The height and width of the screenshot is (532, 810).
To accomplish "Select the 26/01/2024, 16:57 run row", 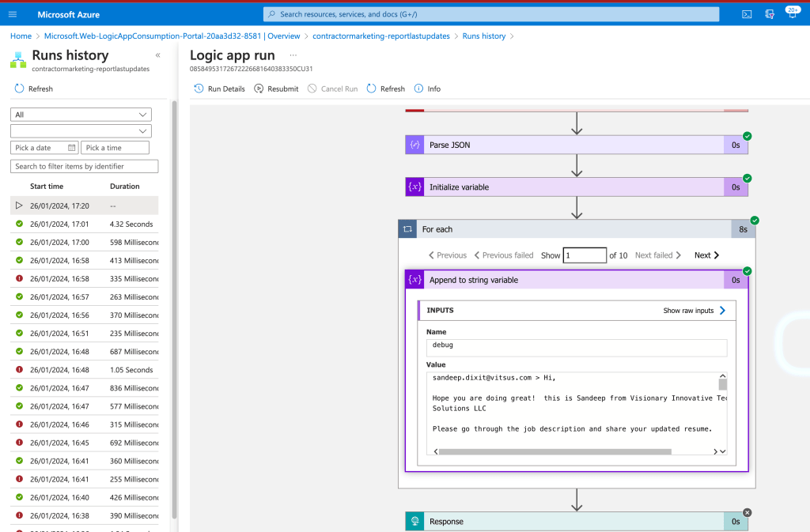I will click(x=84, y=296).
